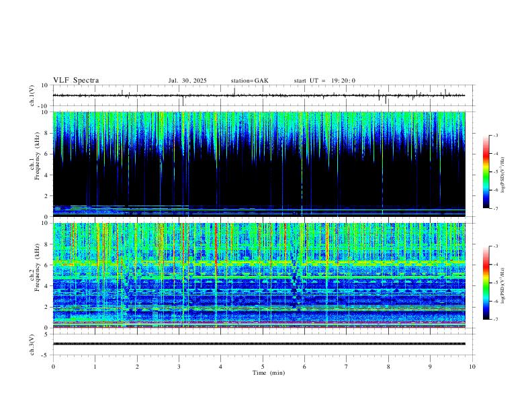Click the "-5" label on ch.1 colorbar
The width and height of the screenshot is (532, 411).
click(496, 172)
